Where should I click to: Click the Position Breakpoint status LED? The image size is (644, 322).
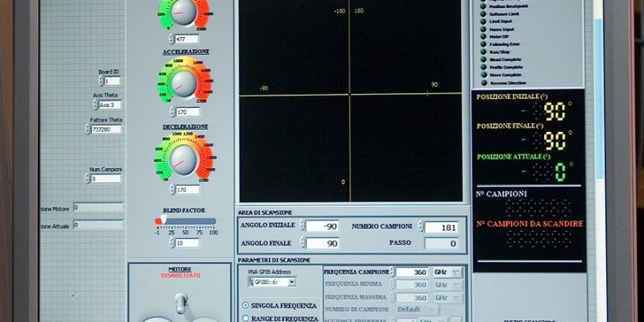(x=483, y=6)
